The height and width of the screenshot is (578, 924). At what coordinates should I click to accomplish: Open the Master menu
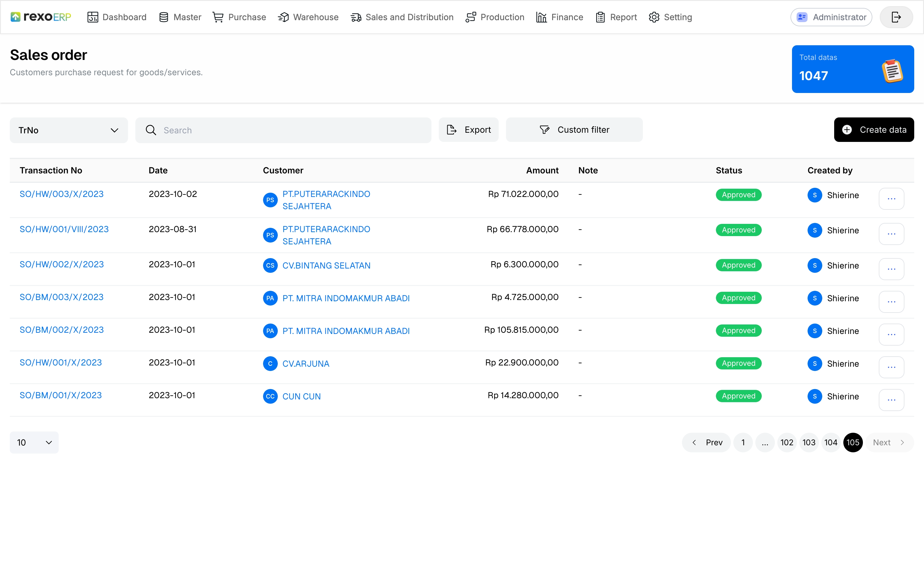[180, 17]
